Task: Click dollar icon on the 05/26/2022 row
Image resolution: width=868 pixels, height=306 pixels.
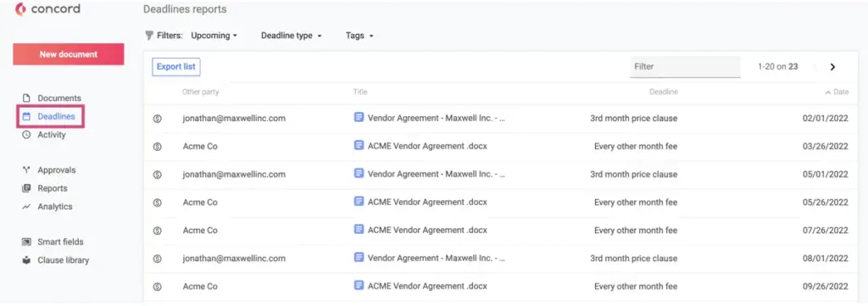Action: pyautogui.click(x=157, y=203)
